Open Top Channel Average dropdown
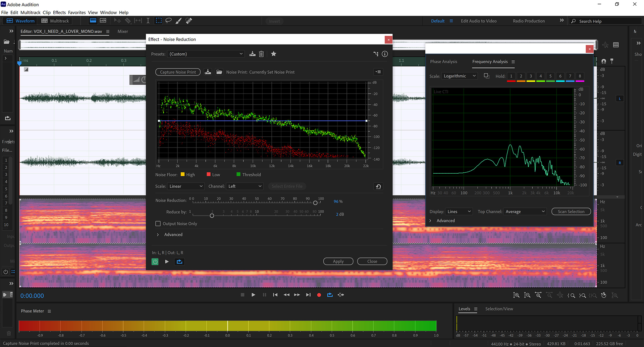 tap(525, 212)
